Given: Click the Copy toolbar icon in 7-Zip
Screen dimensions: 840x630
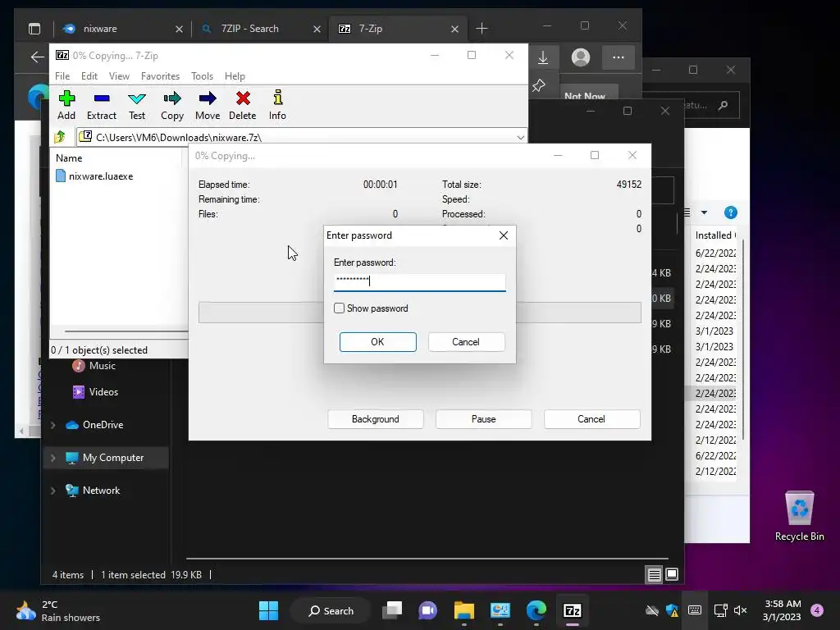Looking at the screenshot, I should [172, 105].
